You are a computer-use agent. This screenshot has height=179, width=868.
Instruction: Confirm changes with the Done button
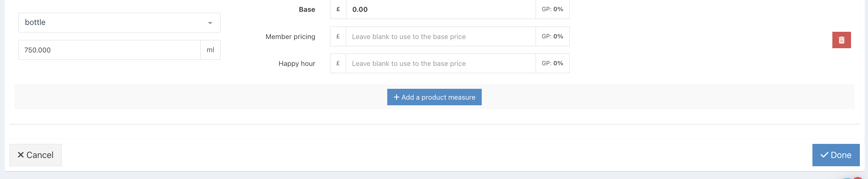[x=836, y=155]
